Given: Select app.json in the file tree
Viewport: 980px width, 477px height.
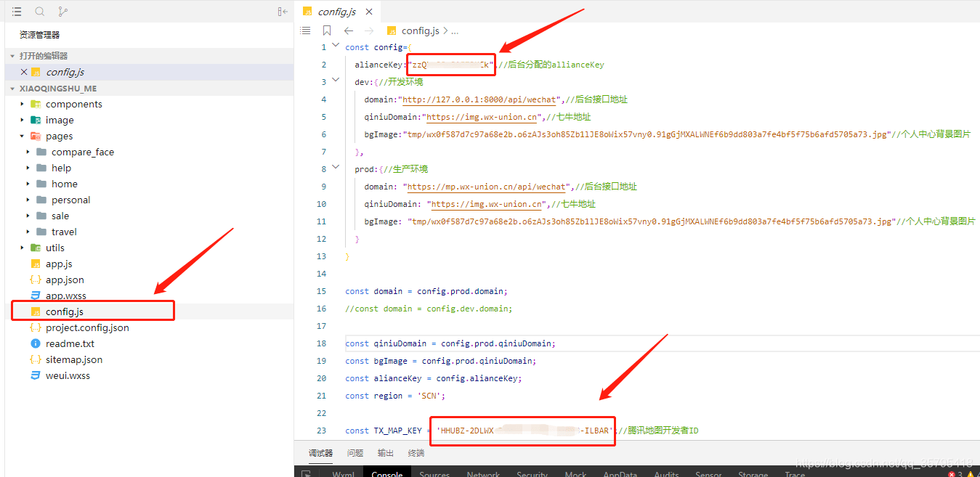Looking at the screenshot, I should (x=65, y=280).
